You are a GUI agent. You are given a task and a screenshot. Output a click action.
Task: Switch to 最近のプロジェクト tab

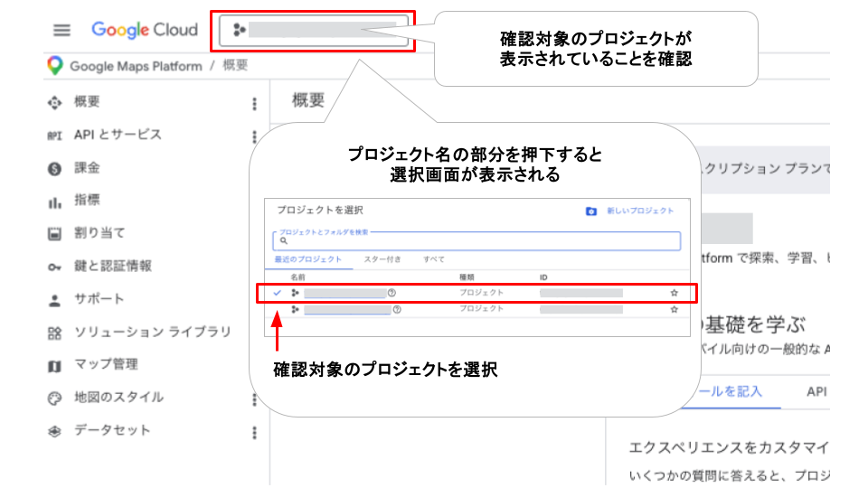coord(308,259)
